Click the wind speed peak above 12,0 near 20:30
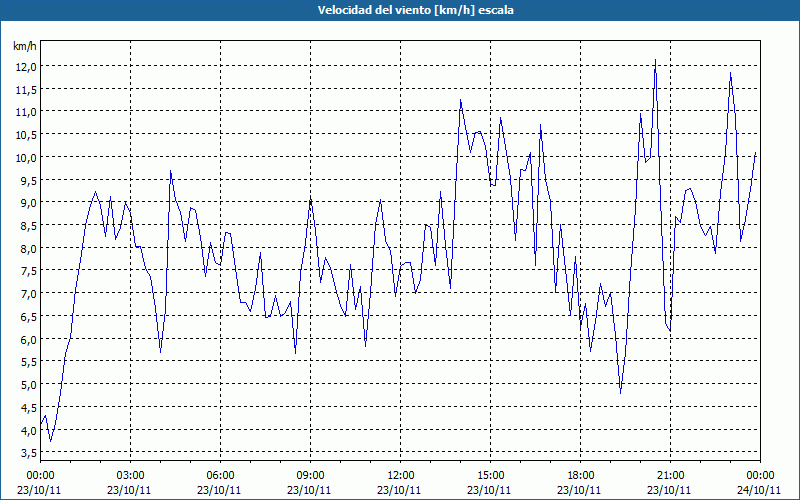This screenshot has height=500, width=800. click(656, 60)
